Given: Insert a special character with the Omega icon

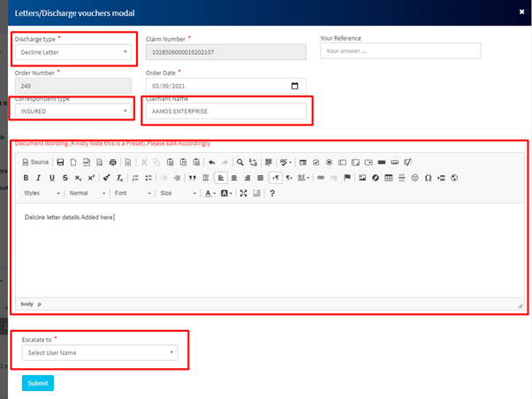Looking at the screenshot, I should coord(428,178).
